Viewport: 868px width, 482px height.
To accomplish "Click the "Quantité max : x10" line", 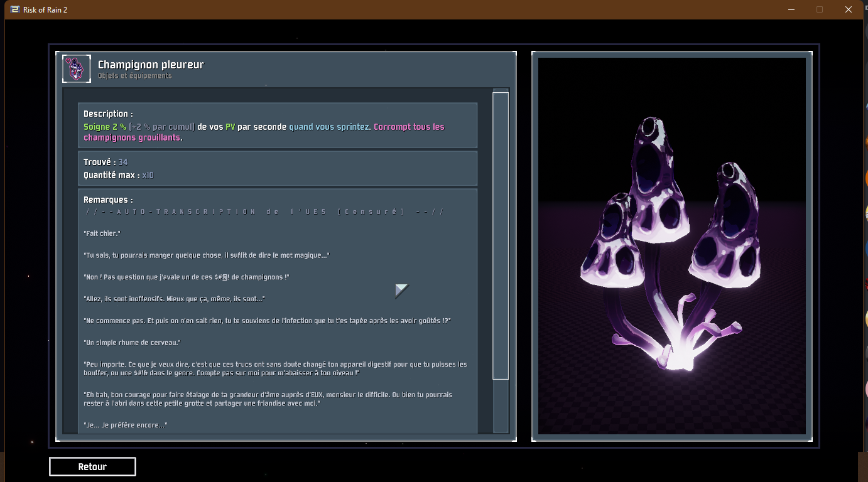I will (119, 175).
